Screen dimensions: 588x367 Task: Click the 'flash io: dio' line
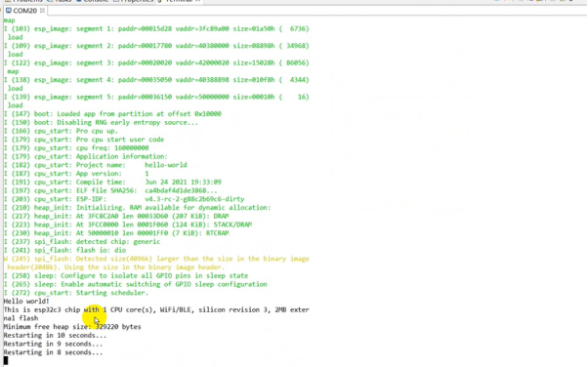(64, 250)
